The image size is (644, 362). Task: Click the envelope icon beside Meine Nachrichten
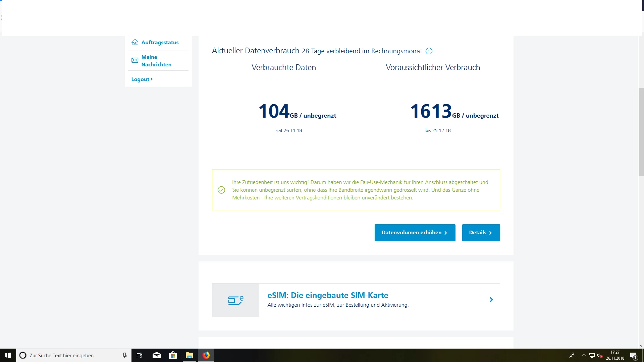(135, 60)
